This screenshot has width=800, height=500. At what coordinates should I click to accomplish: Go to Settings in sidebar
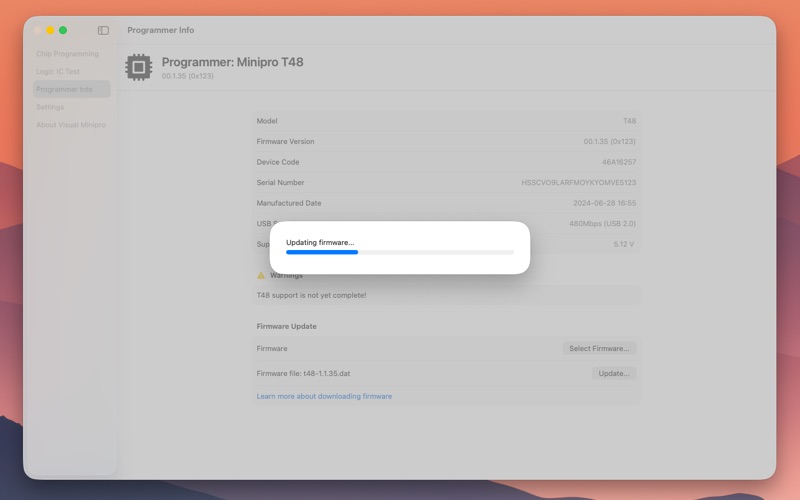(x=50, y=107)
